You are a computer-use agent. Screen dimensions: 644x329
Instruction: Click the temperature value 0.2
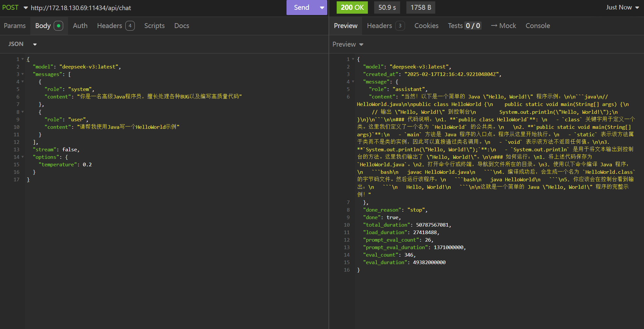87,165
